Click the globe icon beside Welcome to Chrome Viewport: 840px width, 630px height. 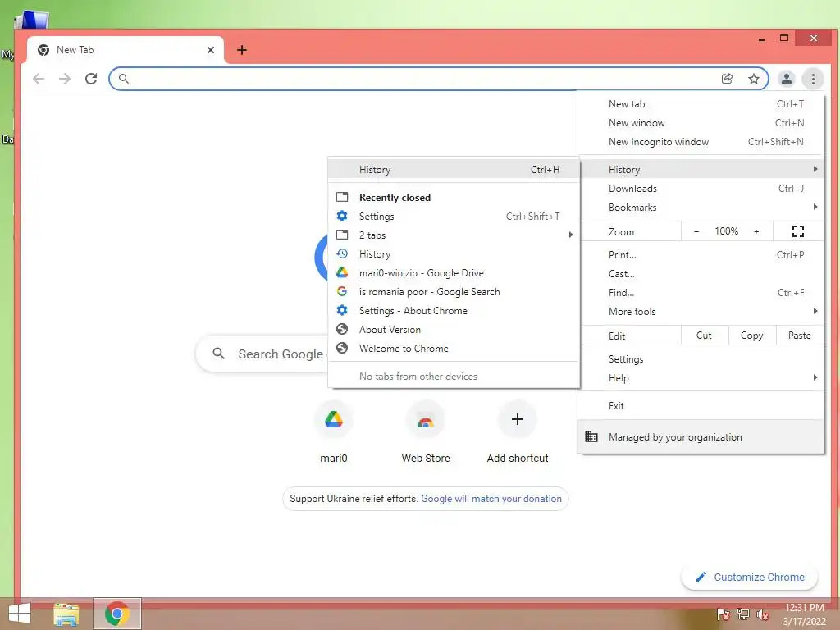[342, 348]
